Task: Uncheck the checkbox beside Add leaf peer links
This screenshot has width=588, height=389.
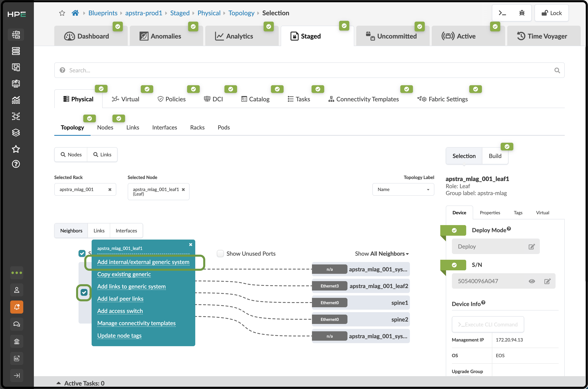Action: (84, 293)
